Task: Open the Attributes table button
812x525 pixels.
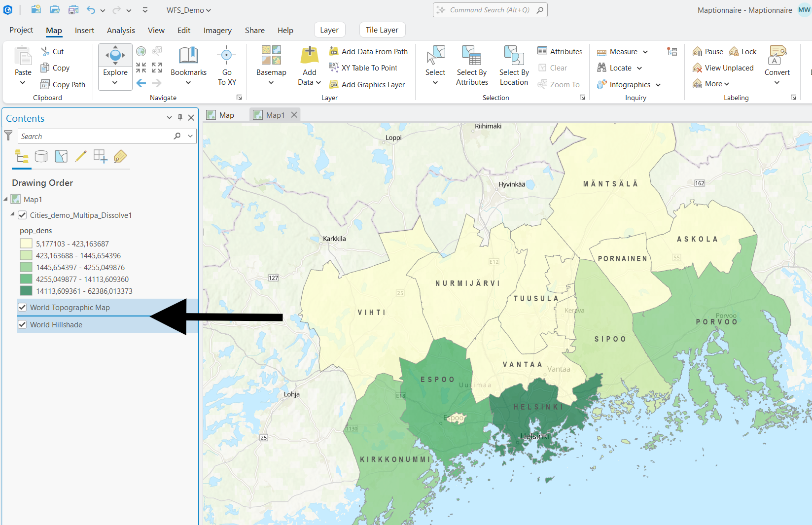Action: (560, 51)
